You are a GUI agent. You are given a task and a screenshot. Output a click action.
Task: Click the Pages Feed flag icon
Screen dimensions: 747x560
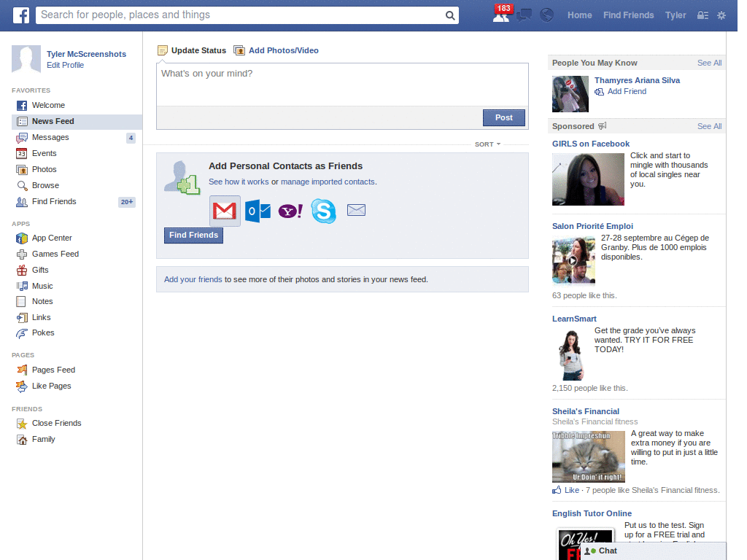(22, 370)
